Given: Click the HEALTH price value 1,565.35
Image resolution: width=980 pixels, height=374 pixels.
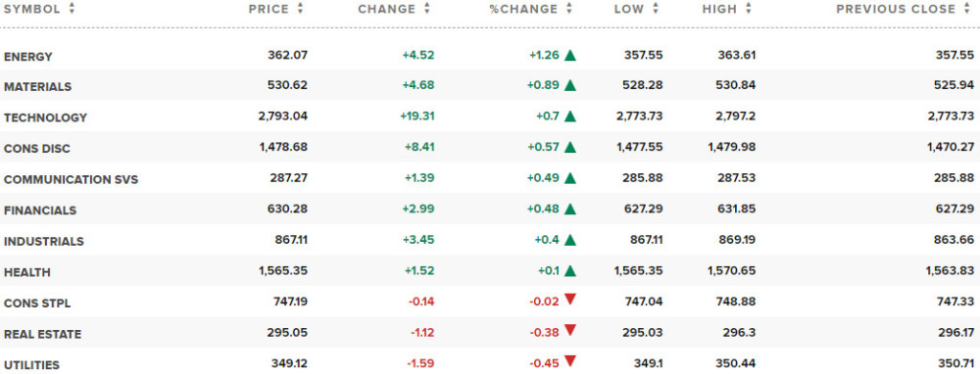Looking at the screenshot, I should 282,270.
